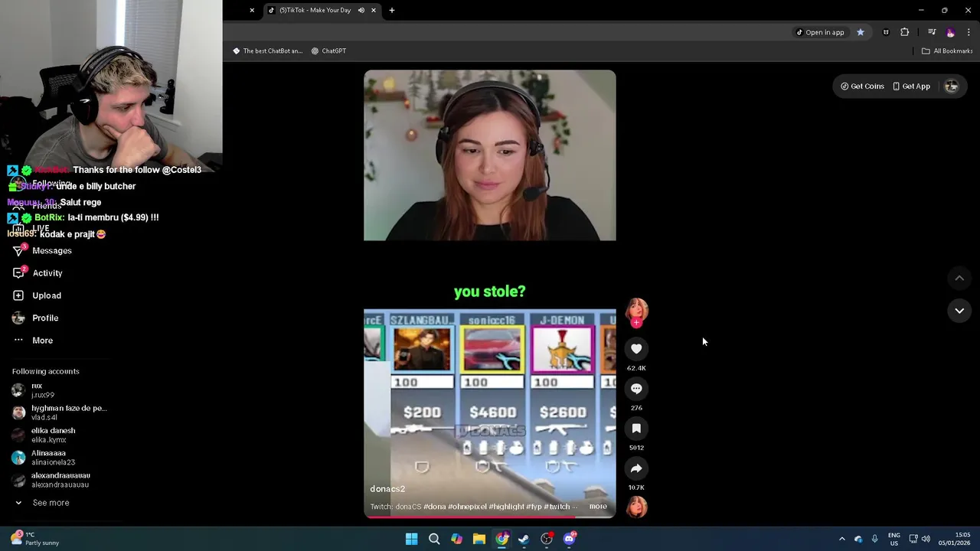Image resolution: width=980 pixels, height=551 pixels.
Task: Open the All Bookmarks folder
Action: click(x=947, y=51)
